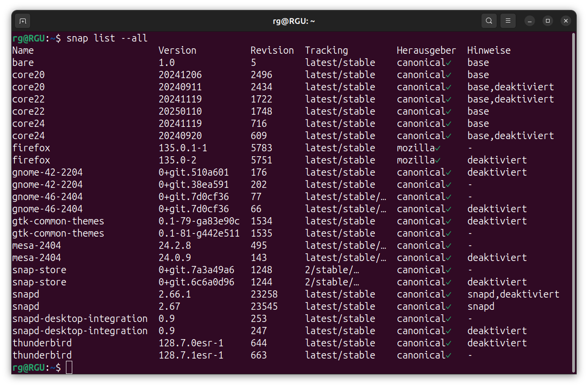Click revision 1535 of gtk-common-themes
The image size is (588, 387).
(x=261, y=233)
